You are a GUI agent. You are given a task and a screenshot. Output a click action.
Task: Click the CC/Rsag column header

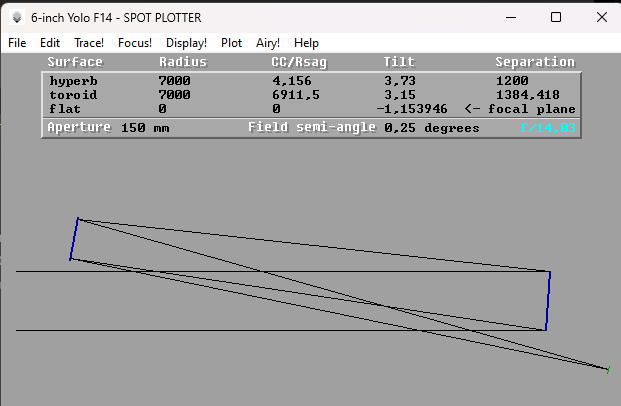pyautogui.click(x=299, y=62)
